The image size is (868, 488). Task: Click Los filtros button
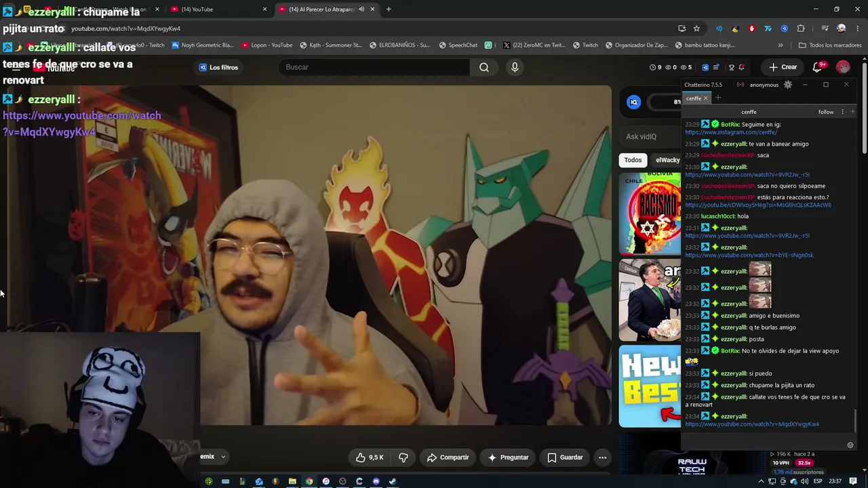(218, 67)
